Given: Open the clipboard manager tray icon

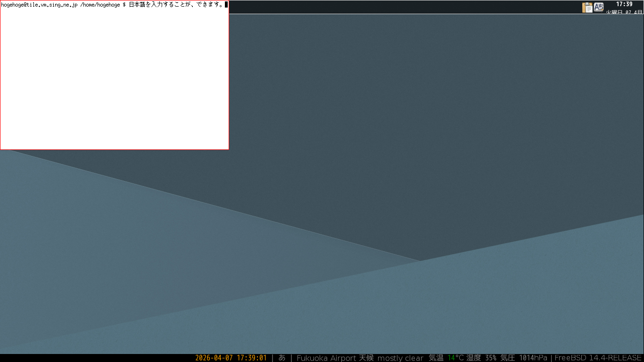Looking at the screenshot, I should (587, 7).
